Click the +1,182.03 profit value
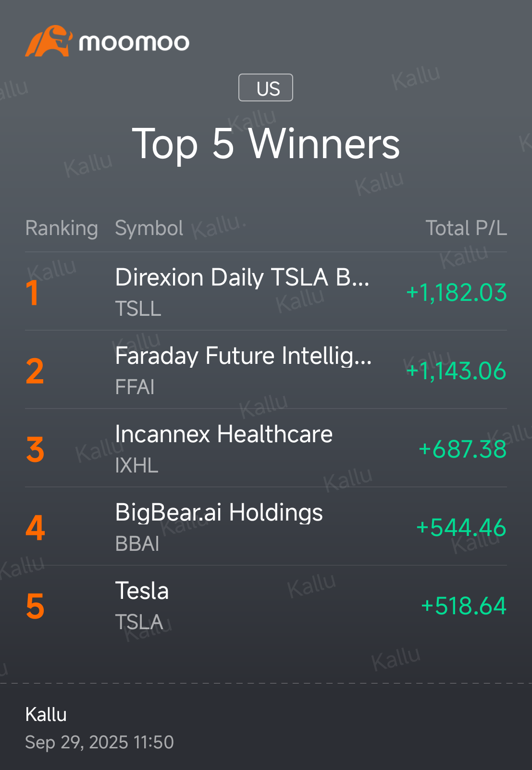The width and height of the screenshot is (532, 770). point(457,293)
